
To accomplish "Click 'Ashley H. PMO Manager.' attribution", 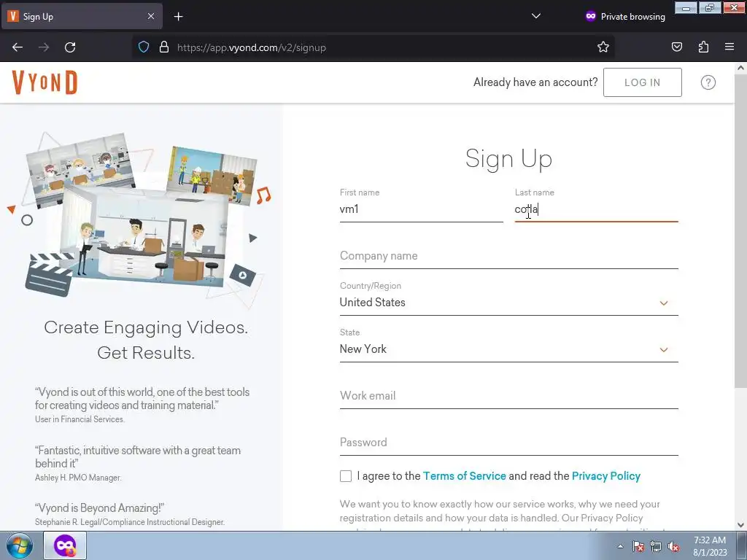I will click(x=78, y=478).
